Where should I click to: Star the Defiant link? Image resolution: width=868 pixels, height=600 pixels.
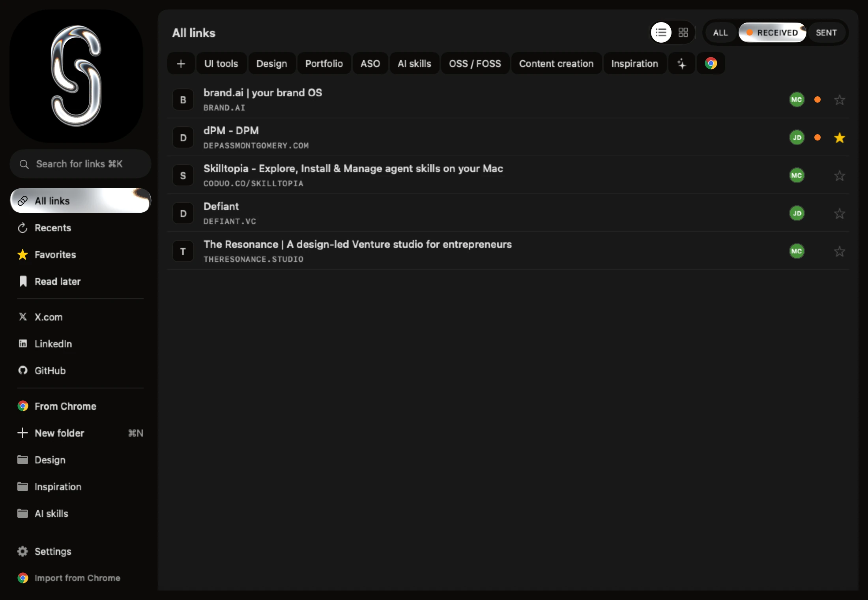[x=840, y=213]
